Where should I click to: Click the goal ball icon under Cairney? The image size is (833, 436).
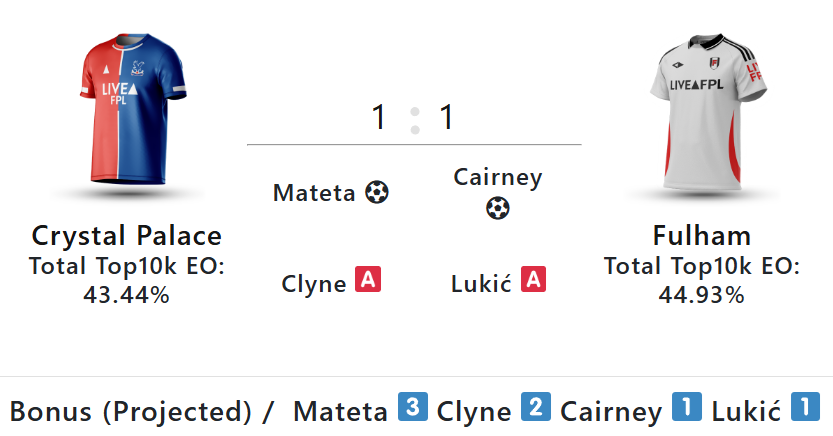pyautogui.click(x=497, y=208)
